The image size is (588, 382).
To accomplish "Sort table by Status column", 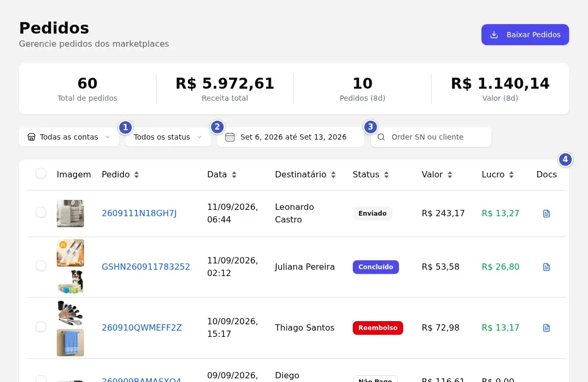I will [371, 174].
